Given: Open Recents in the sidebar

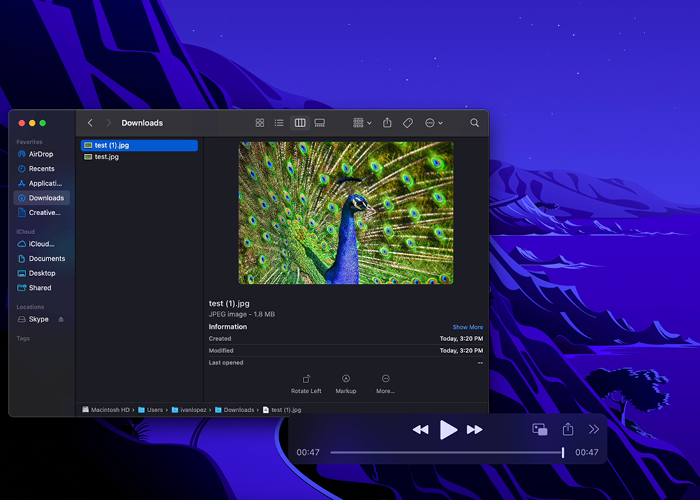Looking at the screenshot, I should pos(41,169).
